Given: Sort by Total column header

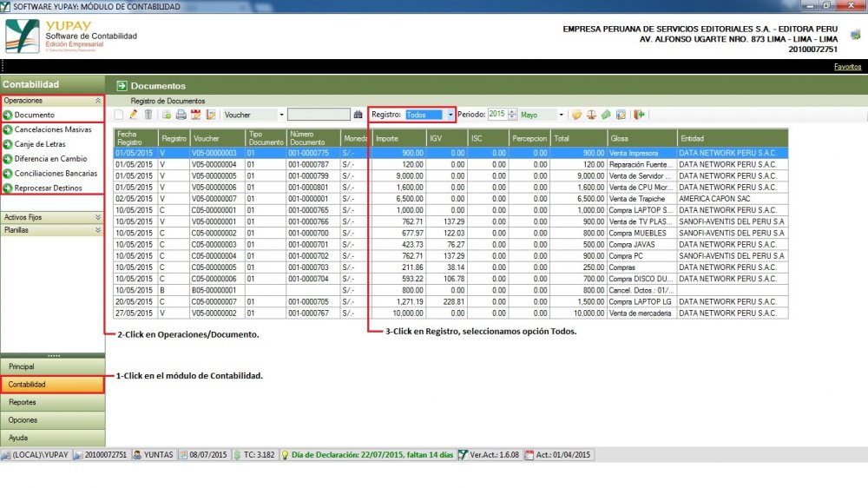Looking at the screenshot, I should pyautogui.click(x=578, y=138).
